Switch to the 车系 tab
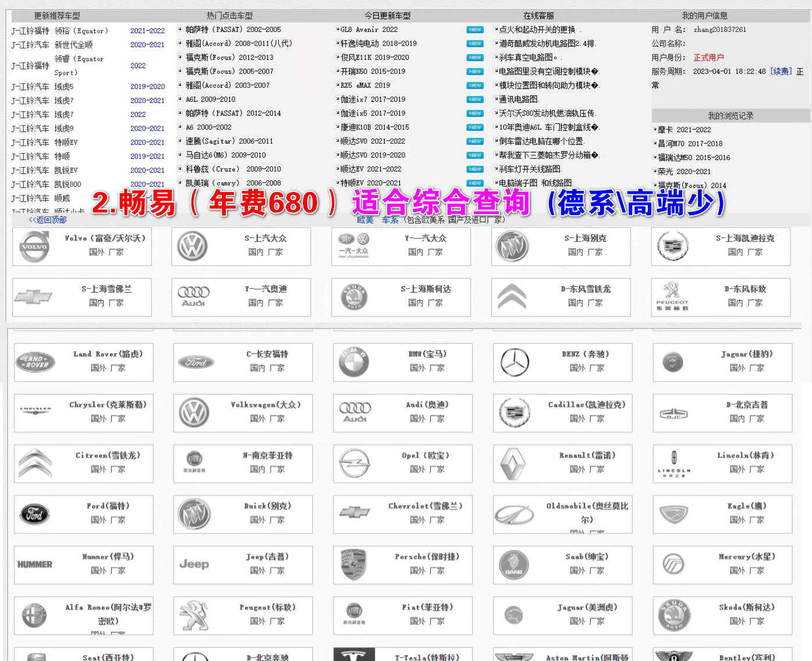This screenshot has width=812, height=661. pyautogui.click(x=390, y=221)
